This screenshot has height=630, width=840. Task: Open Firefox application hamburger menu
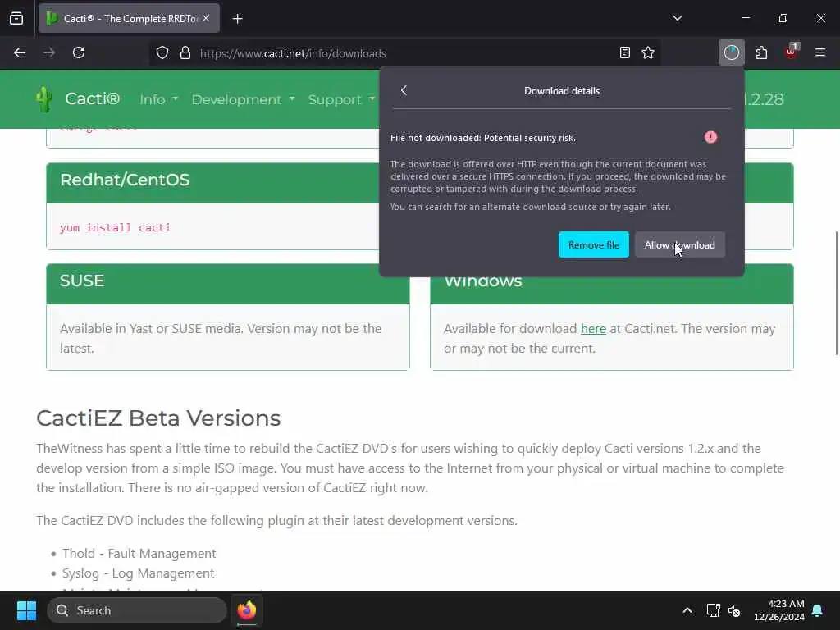pyautogui.click(x=820, y=53)
